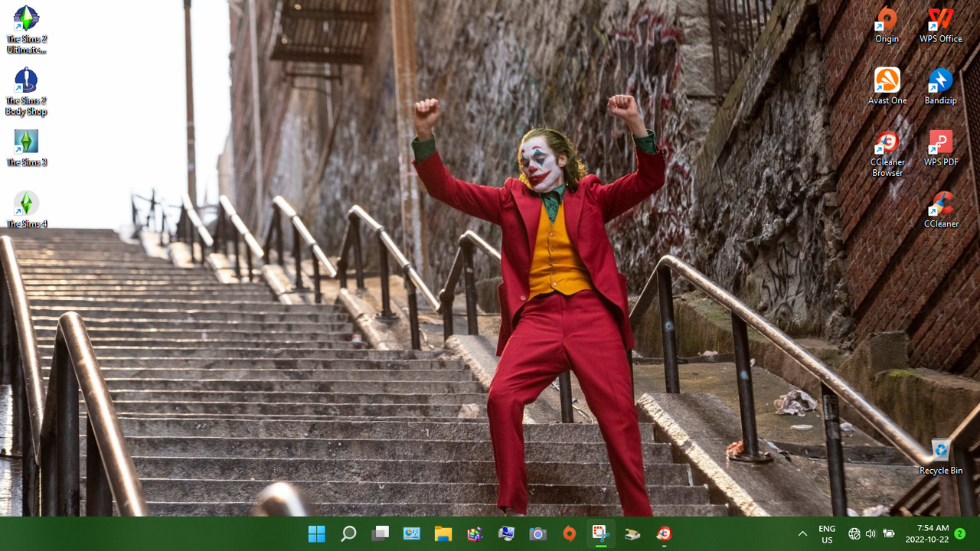Screen dimensions: 980x551
Task: Select the CCleaner Browser desktop icon
Action: [887, 153]
